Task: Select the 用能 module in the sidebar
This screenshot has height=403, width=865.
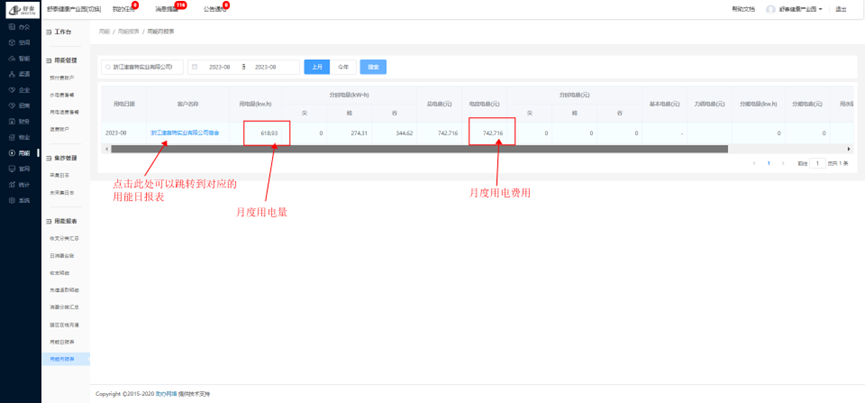Action: (x=20, y=153)
